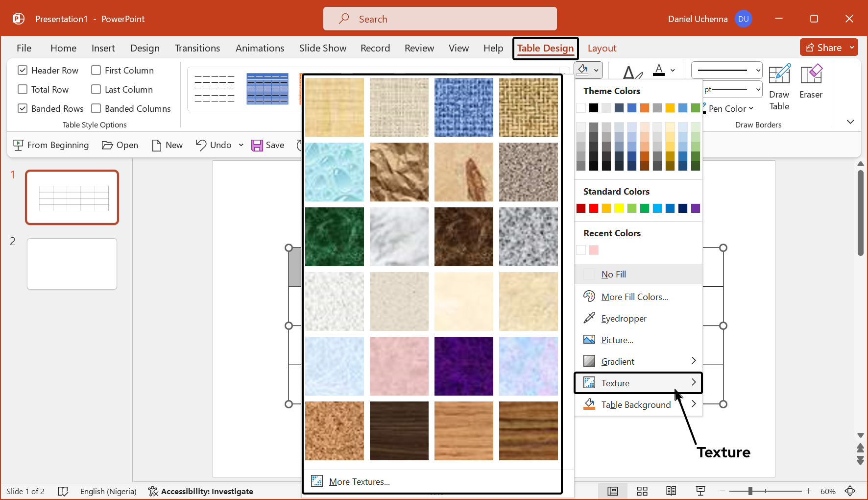Toggle the Banded Columns checkbox

coord(96,109)
